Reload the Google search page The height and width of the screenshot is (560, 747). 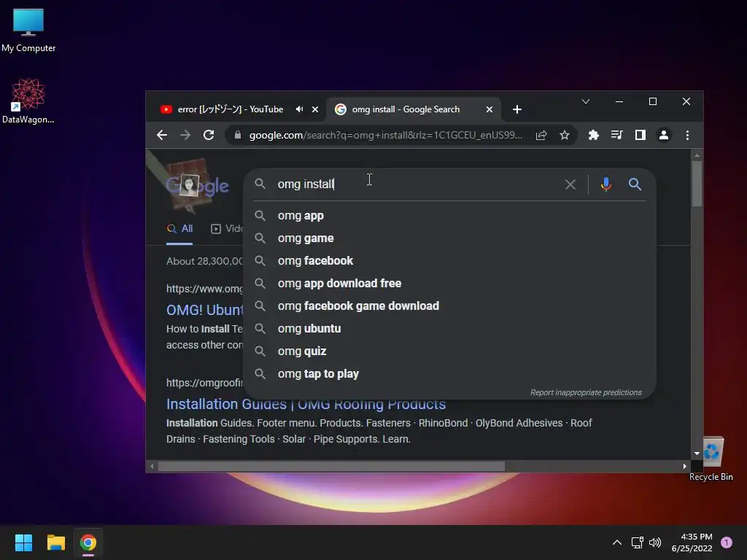[209, 135]
